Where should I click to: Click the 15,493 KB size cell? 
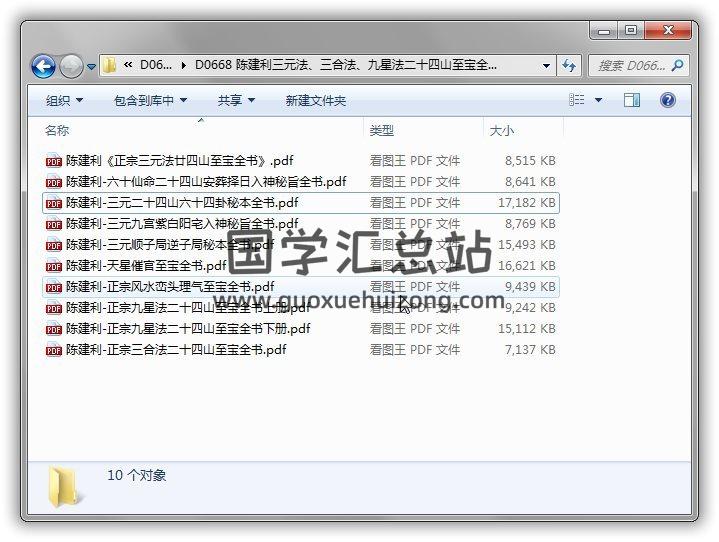(x=527, y=245)
